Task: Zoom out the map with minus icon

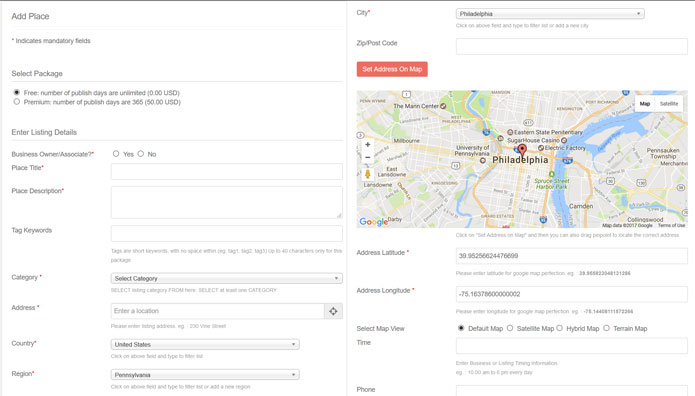Action: 367,157
